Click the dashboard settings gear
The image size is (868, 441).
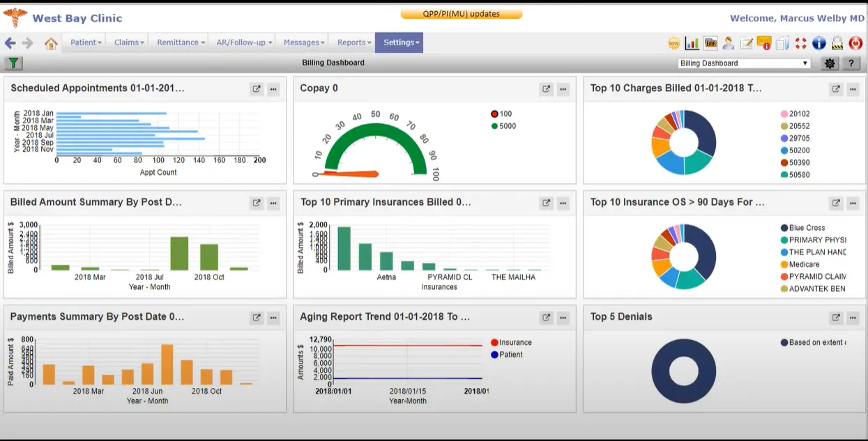click(829, 63)
